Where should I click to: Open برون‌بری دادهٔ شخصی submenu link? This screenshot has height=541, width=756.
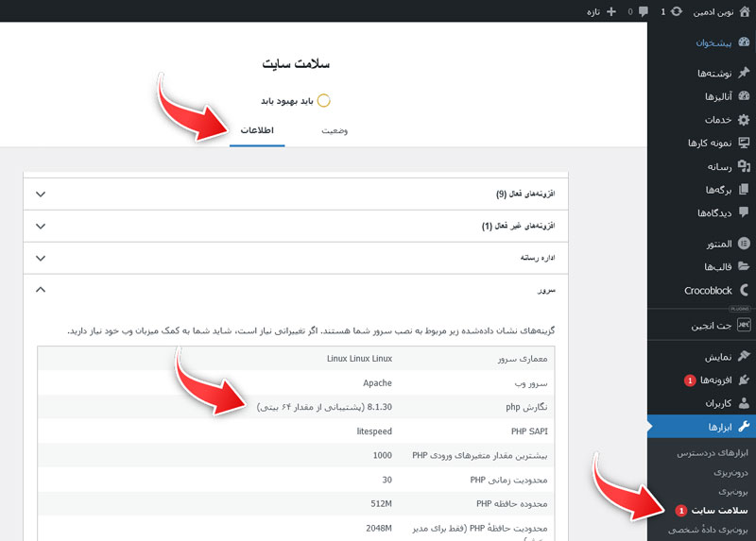tap(708, 530)
